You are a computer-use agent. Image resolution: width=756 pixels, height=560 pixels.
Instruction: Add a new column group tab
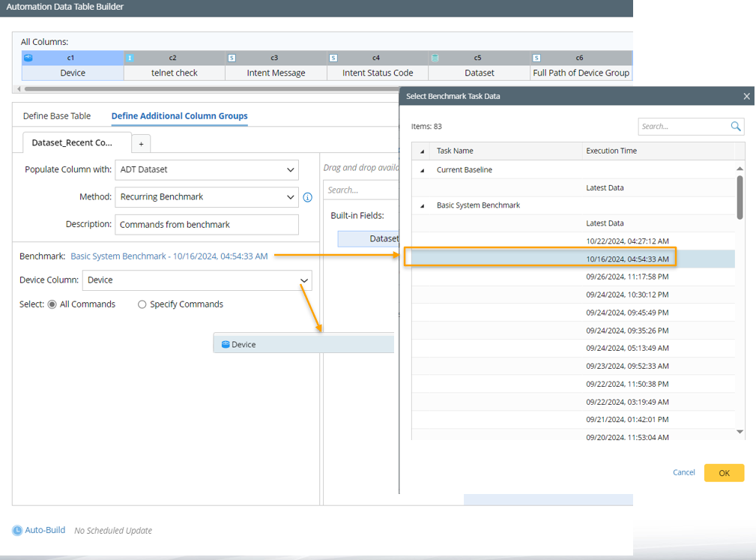141,143
